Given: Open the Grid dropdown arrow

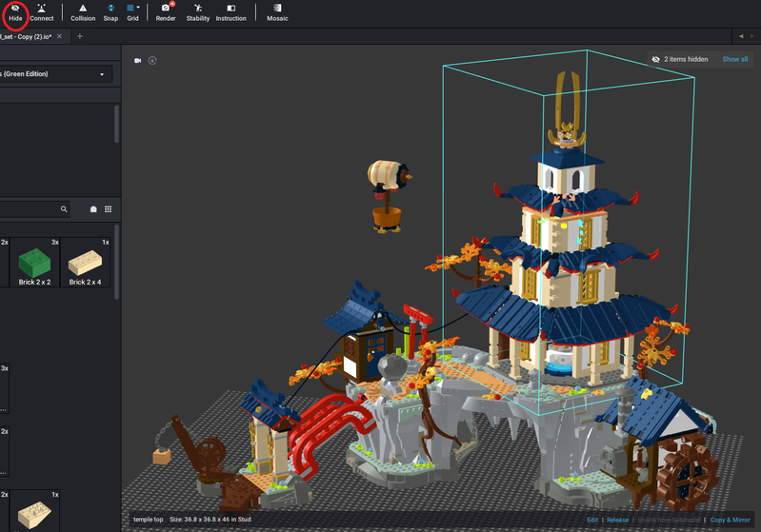Looking at the screenshot, I should click(138, 8).
